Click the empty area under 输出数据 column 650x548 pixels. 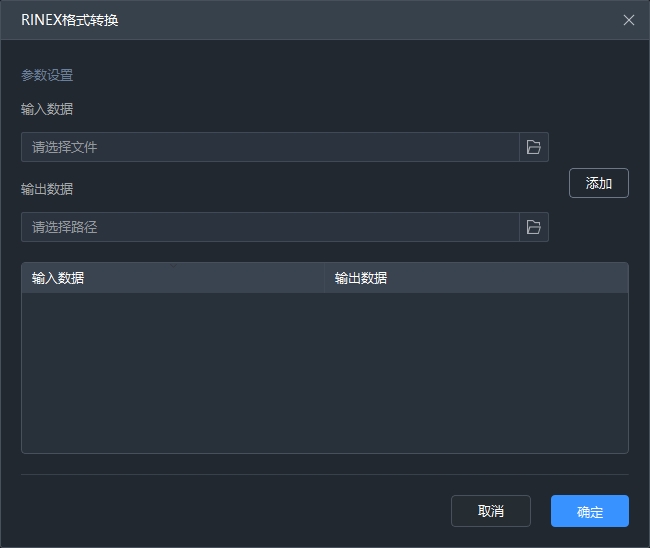click(476, 372)
